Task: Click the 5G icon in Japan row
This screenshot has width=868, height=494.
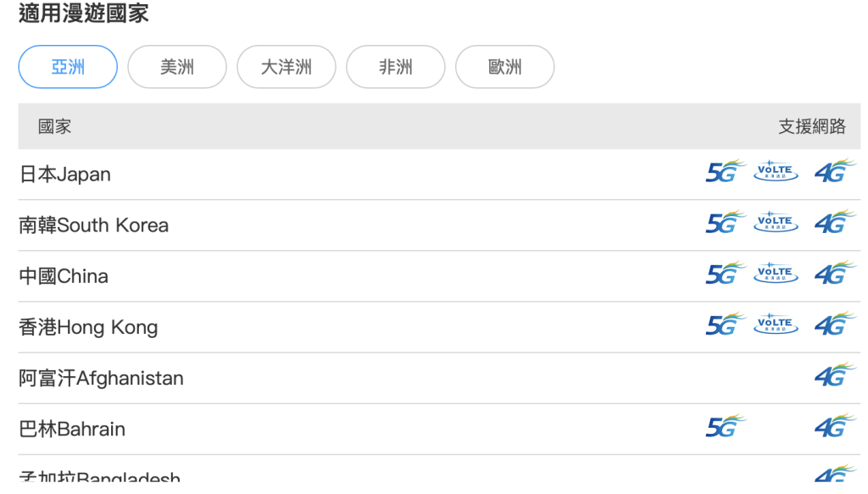Action: (x=725, y=172)
